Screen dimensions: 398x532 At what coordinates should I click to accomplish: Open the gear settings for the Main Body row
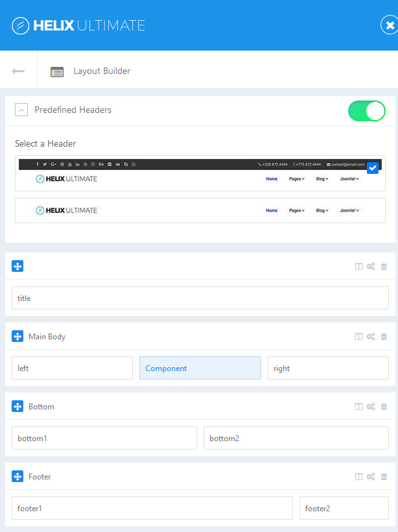pos(371,336)
